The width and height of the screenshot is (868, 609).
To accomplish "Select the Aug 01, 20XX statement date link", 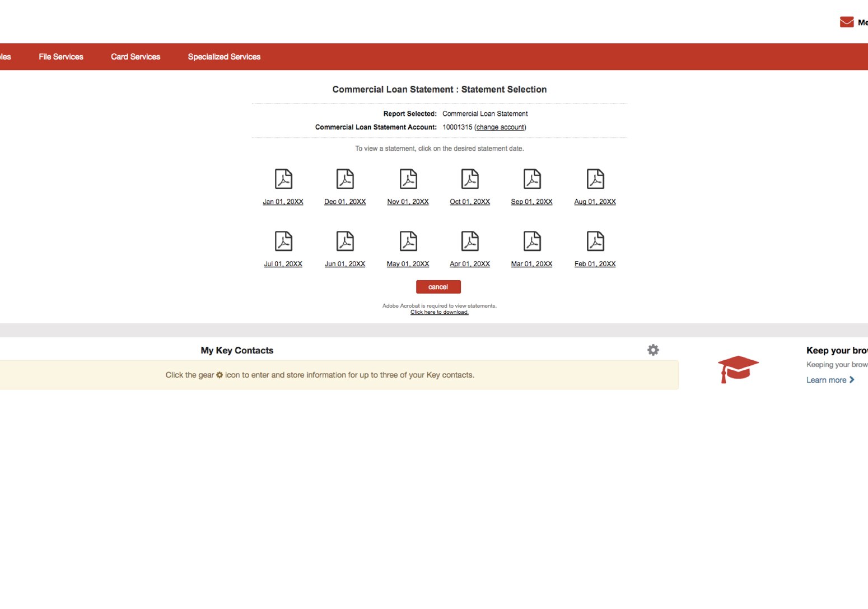I will point(595,202).
